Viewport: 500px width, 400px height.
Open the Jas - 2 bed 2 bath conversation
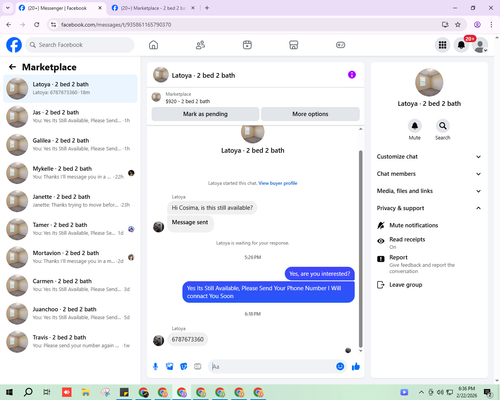70,117
